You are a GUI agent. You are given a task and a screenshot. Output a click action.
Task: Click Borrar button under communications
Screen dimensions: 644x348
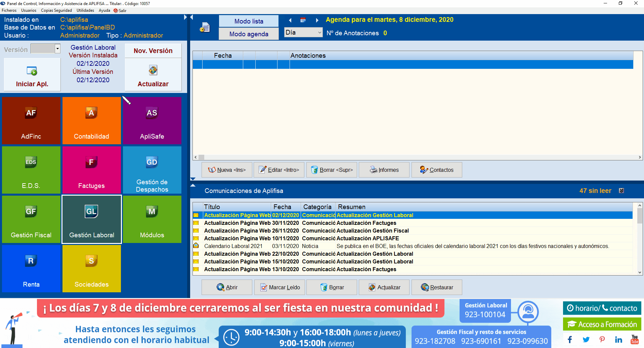(332, 287)
